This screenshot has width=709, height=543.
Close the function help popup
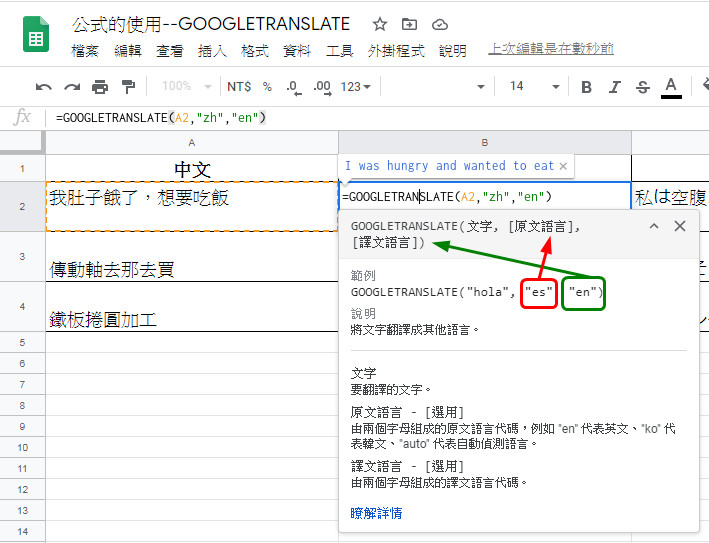pos(680,226)
